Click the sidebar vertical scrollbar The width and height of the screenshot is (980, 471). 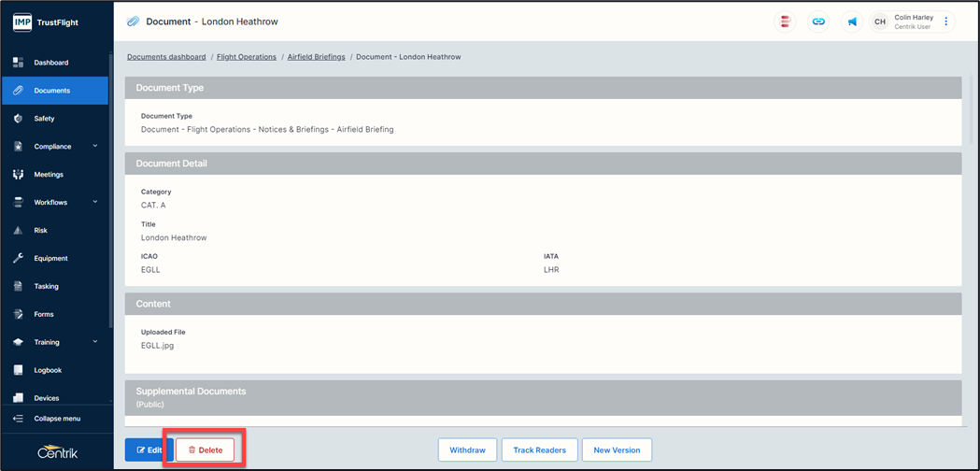pyautogui.click(x=110, y=191)
